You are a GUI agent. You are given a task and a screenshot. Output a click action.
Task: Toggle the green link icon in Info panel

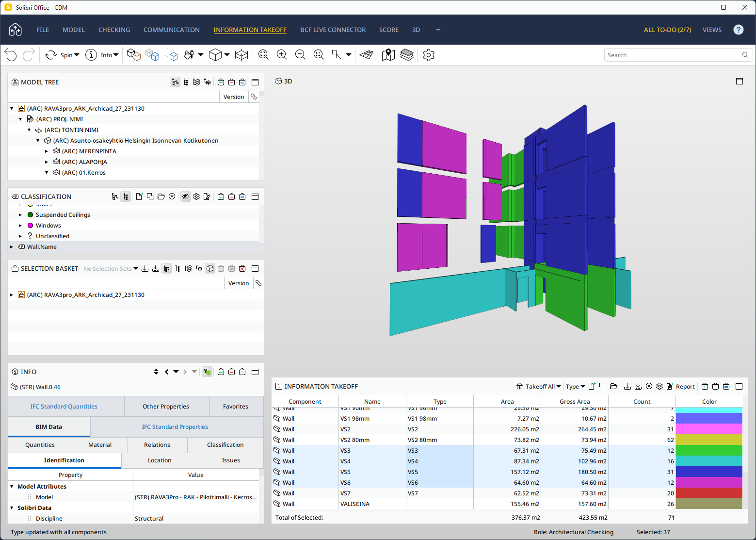tap(207, 372)
